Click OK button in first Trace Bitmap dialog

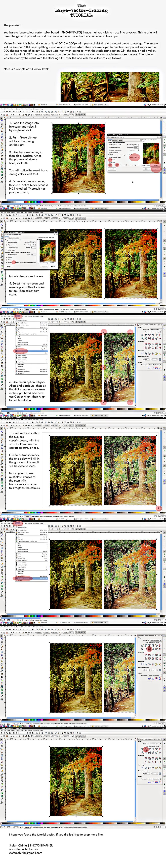pyautogui.click(x=156, y=169)
